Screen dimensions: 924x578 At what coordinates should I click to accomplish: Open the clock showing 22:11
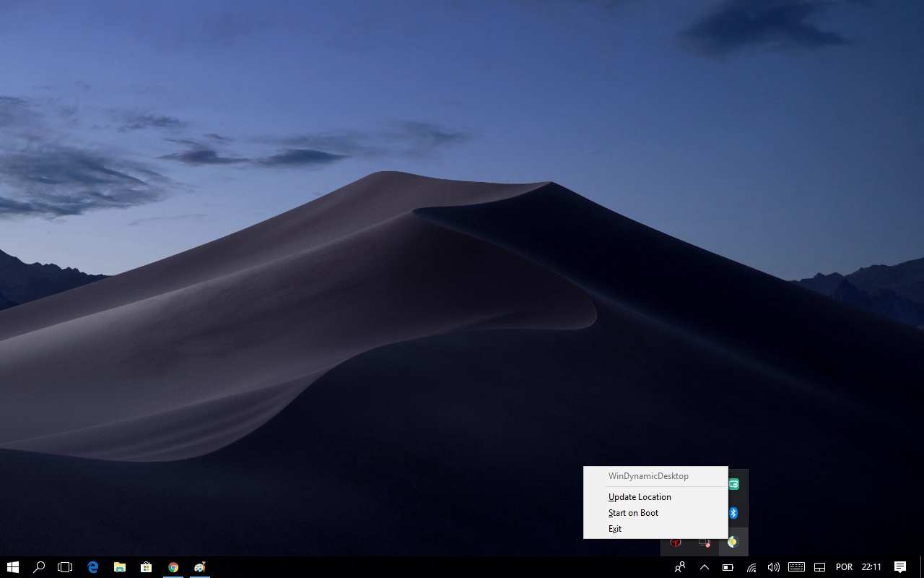click(x=871, y=567)
